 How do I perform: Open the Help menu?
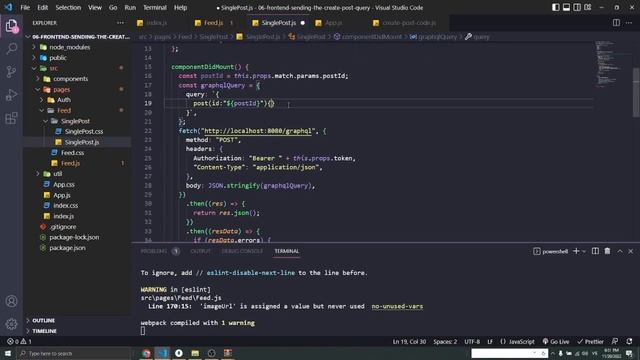click(180, 7)
